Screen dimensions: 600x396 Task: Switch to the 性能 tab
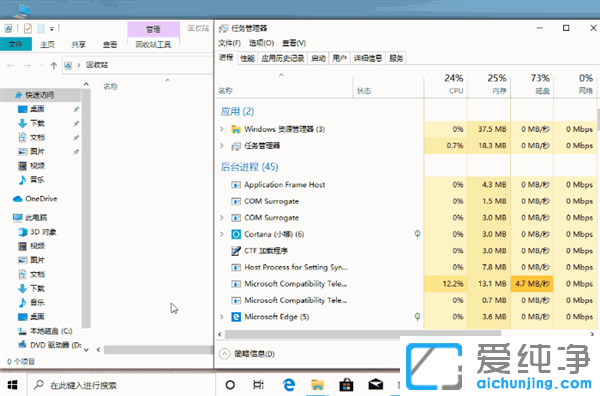tap(247, 58)
